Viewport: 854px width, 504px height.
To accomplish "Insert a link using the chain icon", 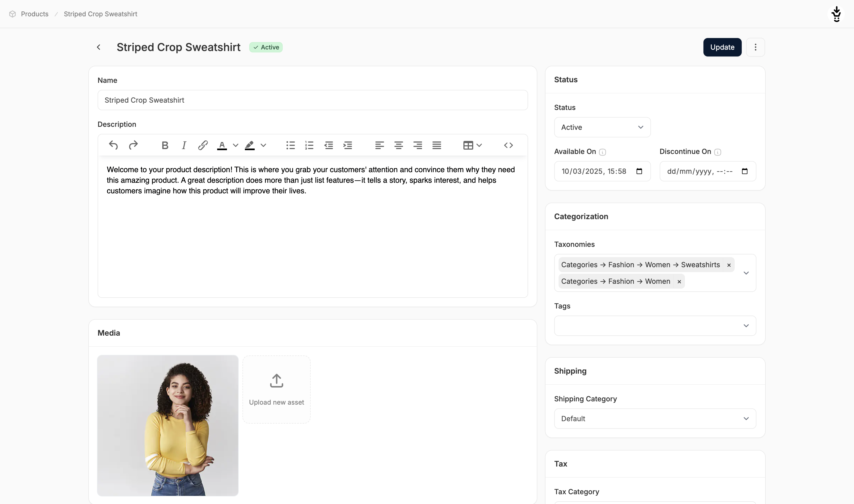I will 203,145.
